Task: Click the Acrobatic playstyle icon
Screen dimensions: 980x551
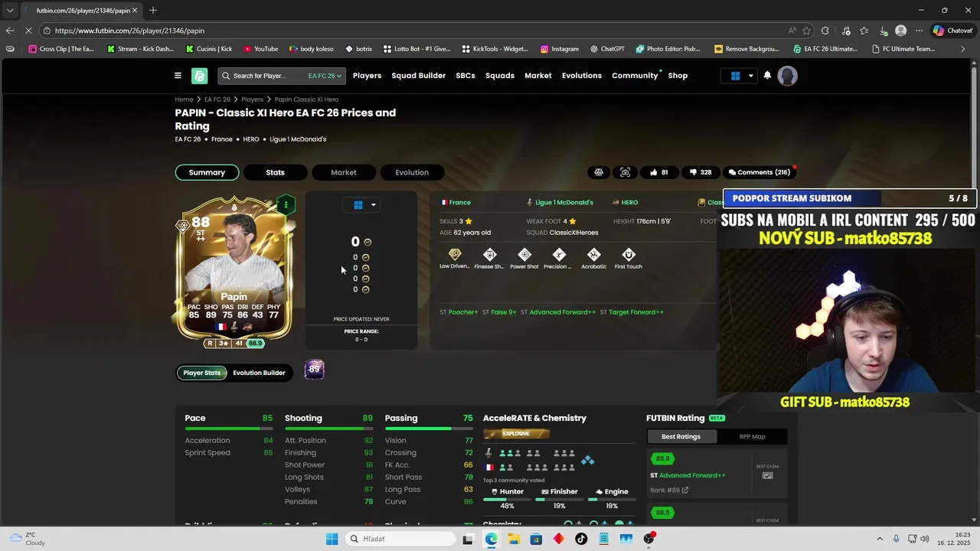Action: pyautogui.click(x=593, y=255)
